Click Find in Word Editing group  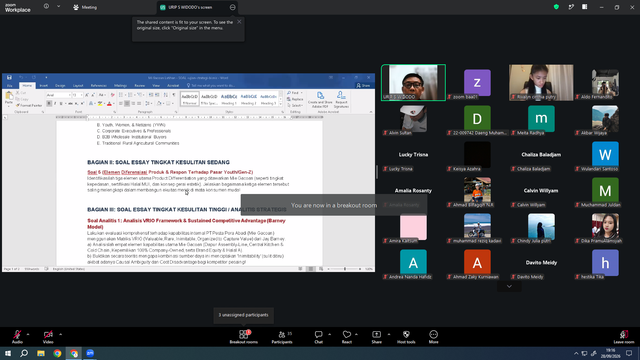(x=295, y=93)
